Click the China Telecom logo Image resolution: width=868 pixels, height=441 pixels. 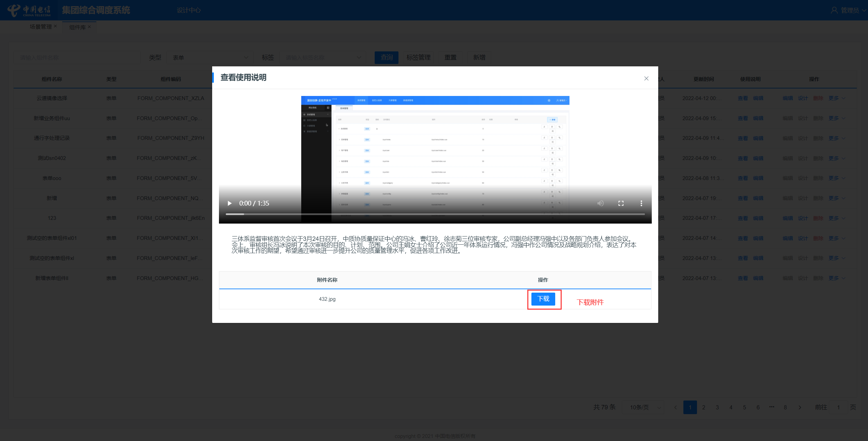(29, 10)
